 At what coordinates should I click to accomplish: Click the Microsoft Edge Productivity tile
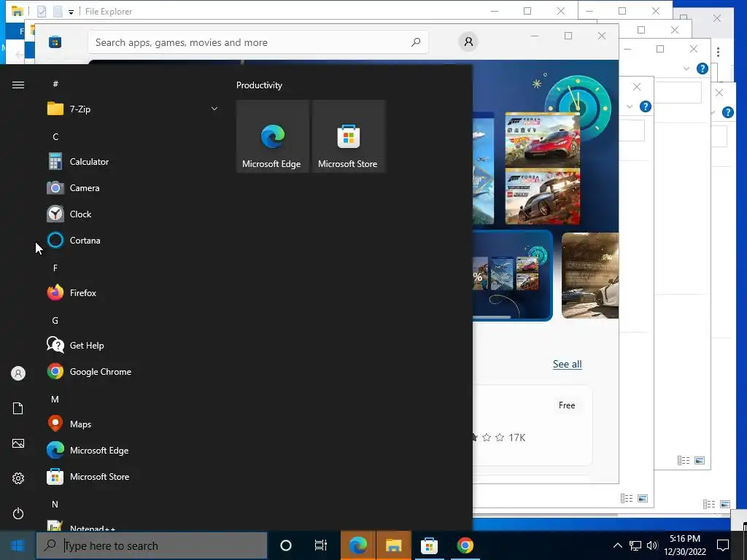tap(273, 136)
